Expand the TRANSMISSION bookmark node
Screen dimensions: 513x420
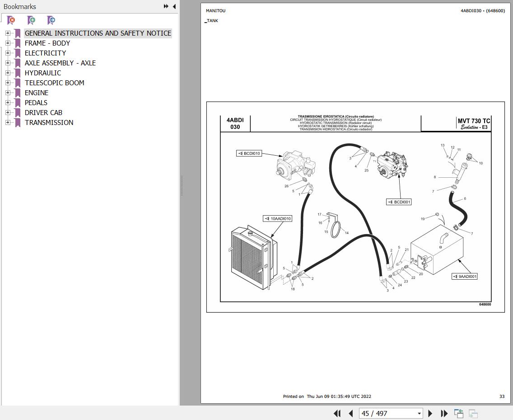[x=8, y=122]
